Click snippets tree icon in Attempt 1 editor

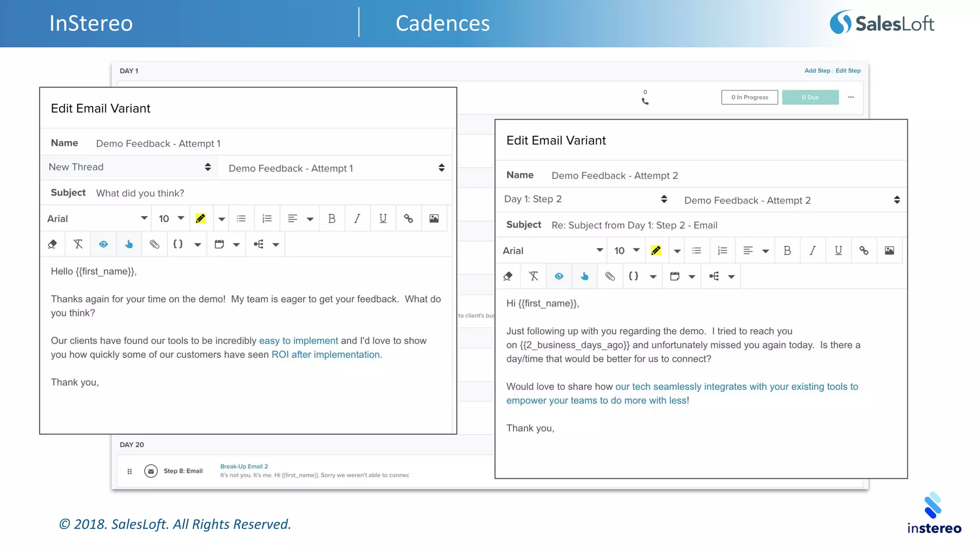click(258, 244)
